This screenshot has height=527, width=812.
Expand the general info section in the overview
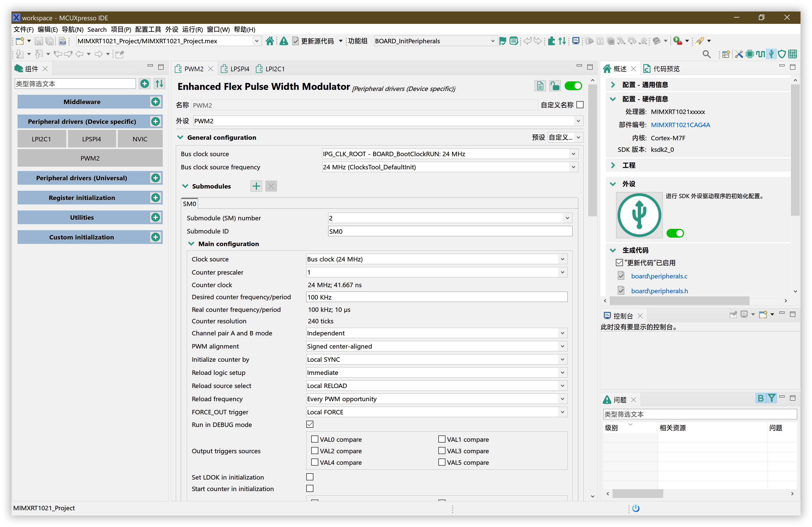(613, 85)
